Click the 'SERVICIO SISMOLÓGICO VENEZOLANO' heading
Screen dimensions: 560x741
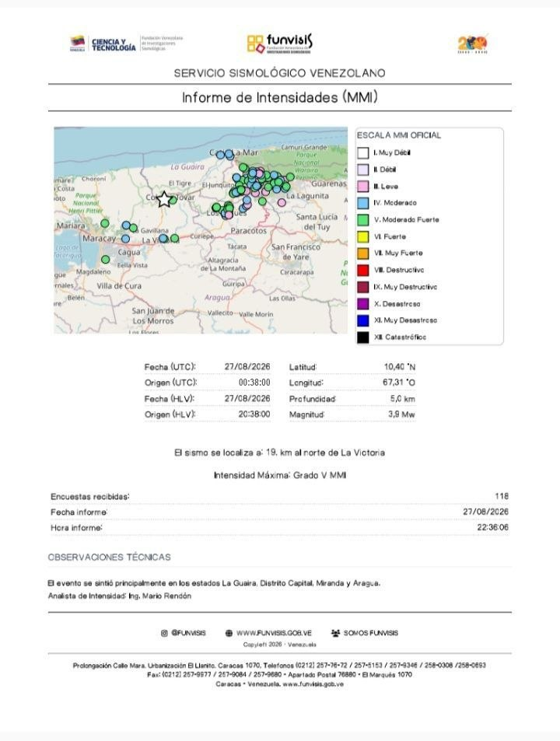[x=280, y=73]
